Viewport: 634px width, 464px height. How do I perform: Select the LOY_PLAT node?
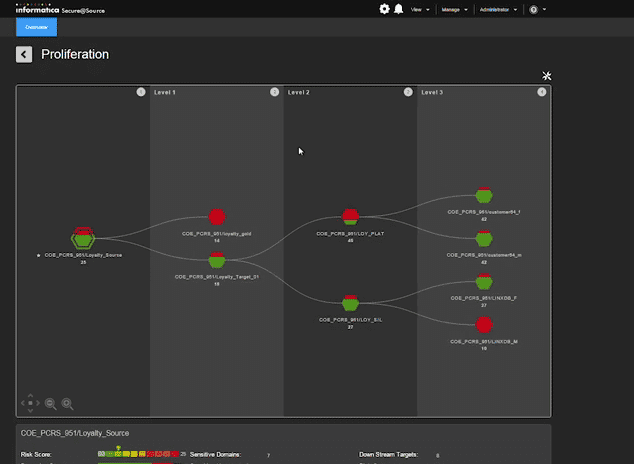pyautogui.click(x=350, y=217)
